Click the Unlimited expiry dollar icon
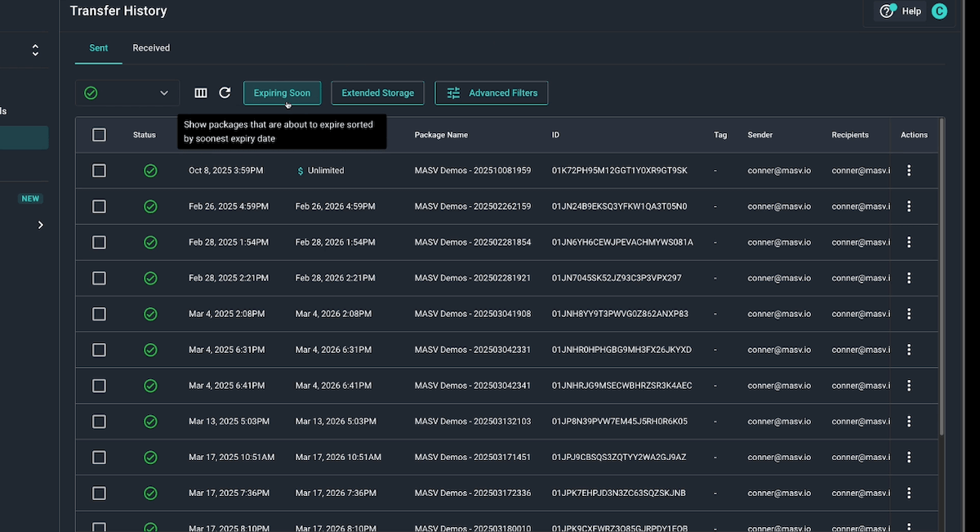Viewport: 980px width, 532px height. [298, 170]
